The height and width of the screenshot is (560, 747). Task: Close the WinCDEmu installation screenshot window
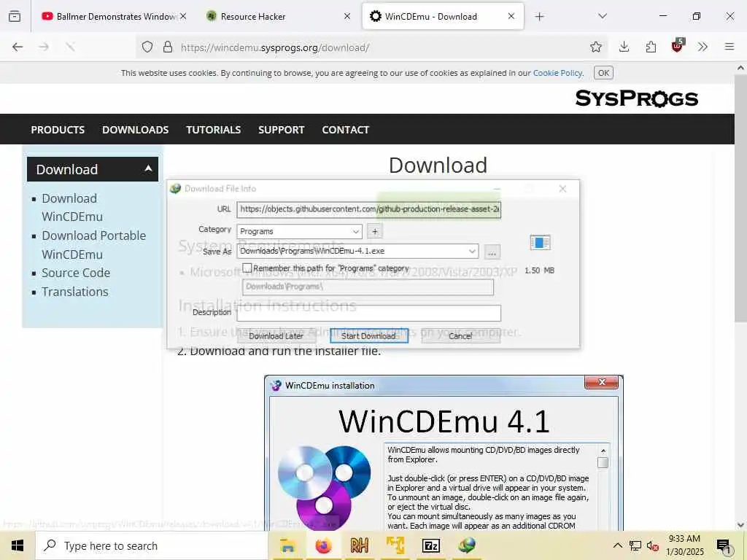click(x=601, y=382)
